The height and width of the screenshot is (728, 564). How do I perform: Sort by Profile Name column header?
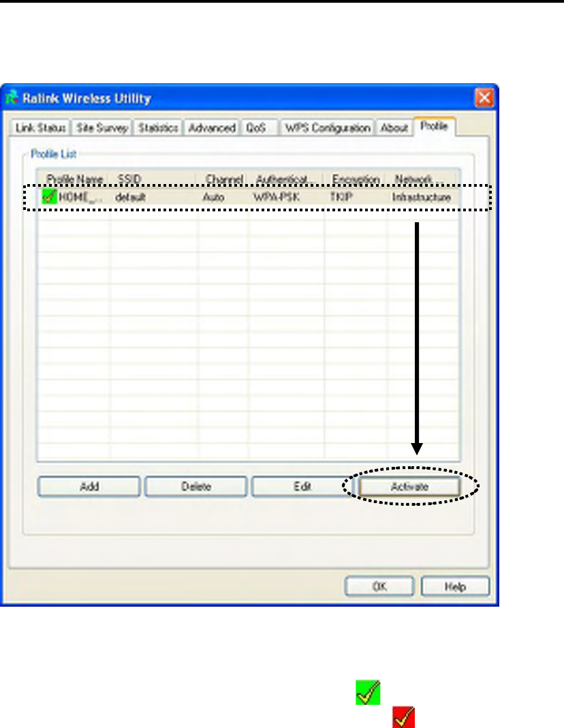pos(74,179)
